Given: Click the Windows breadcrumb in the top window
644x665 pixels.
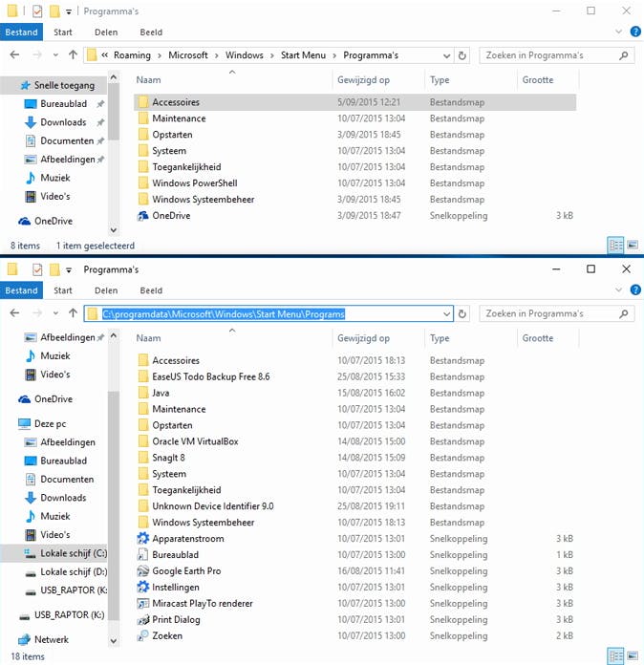Looking at the screenshot, I should [x=244, y=55].
